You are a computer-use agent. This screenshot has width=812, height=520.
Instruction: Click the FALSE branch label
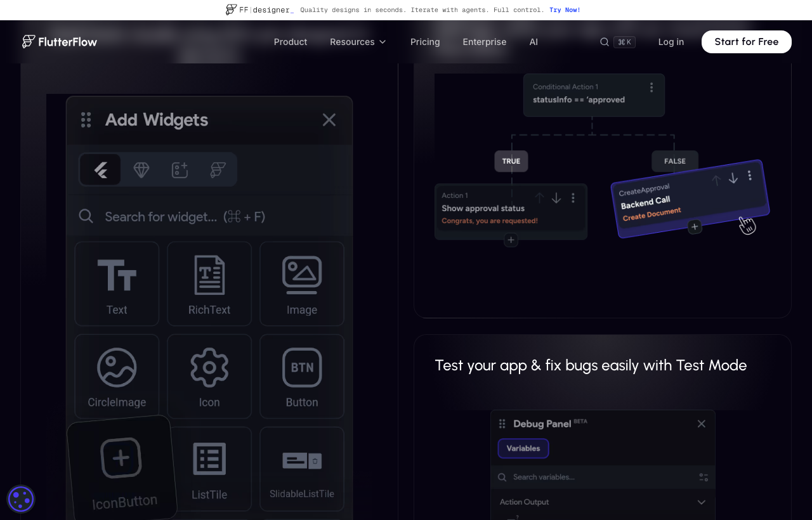pos(675,161)
